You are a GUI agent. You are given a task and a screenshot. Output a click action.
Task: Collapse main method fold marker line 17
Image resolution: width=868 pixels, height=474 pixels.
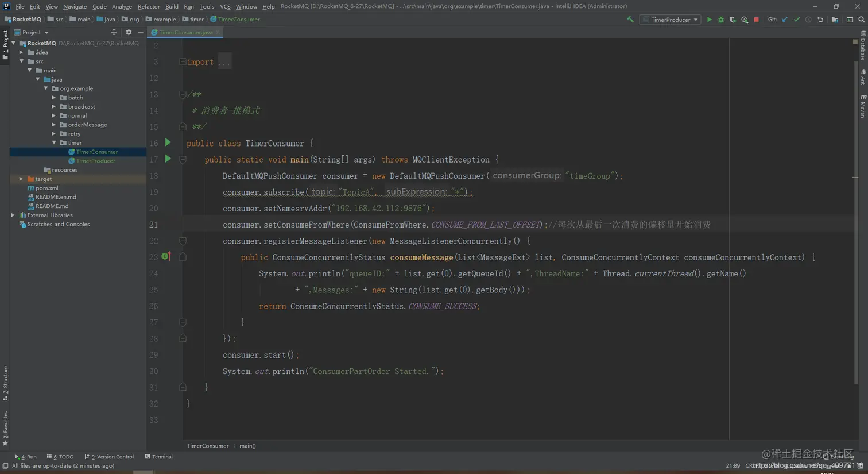point(183,159)
